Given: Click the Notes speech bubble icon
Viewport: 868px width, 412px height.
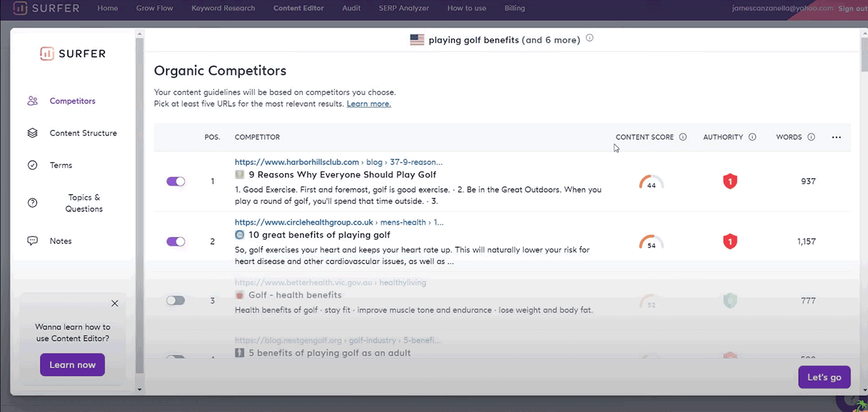Looking at the screenshot, I should (33, 241).
